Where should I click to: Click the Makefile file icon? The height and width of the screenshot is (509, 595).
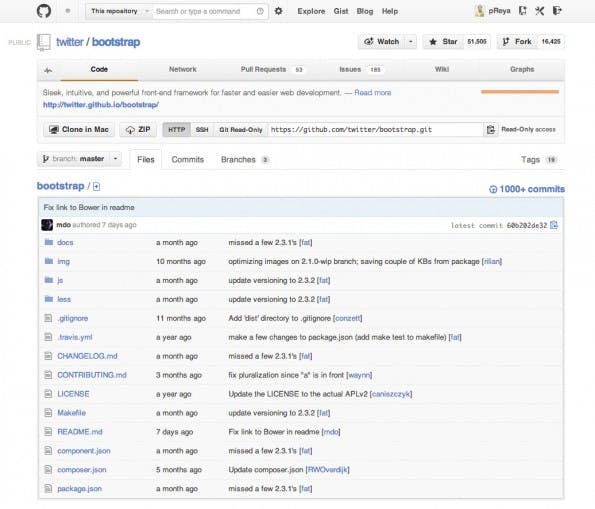48,413
